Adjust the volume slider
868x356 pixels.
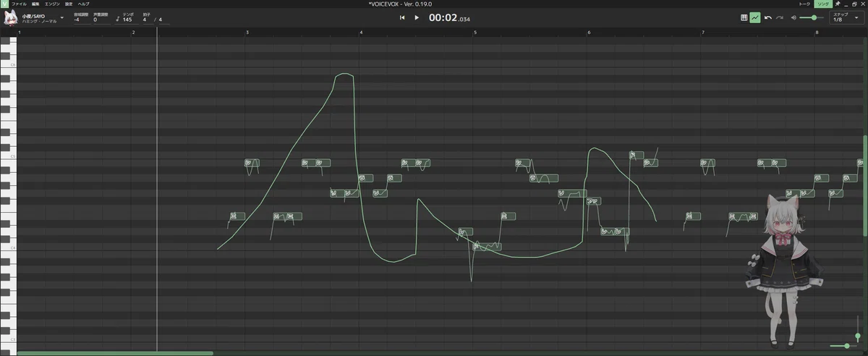point(813,17)
